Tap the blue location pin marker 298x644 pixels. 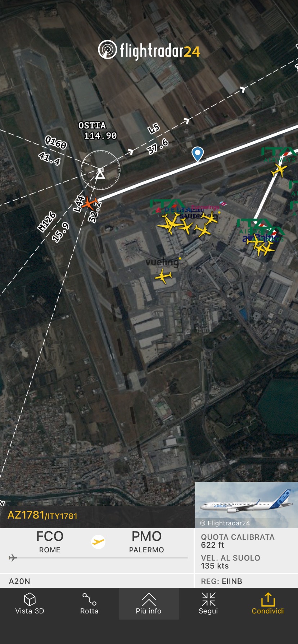click(x=198, y=154)
